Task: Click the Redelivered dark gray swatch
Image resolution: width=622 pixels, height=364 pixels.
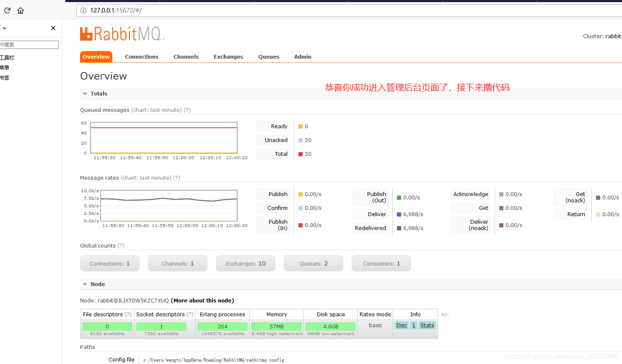Action: click(399, 228)
